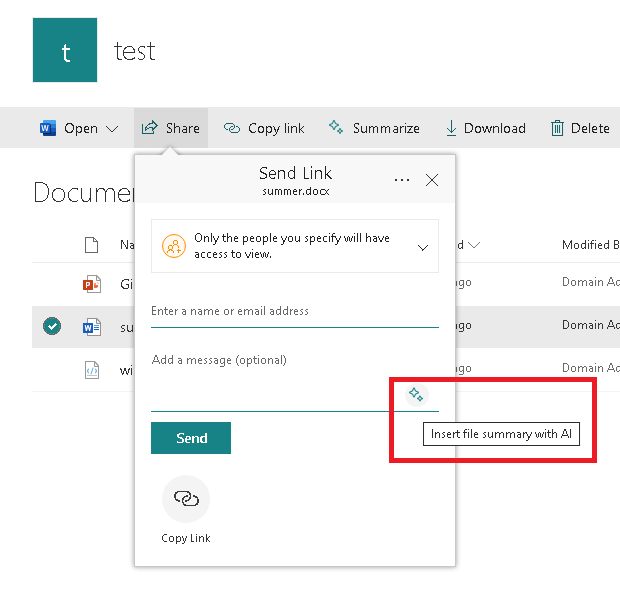This screenshot has height=609, width=620.
Task: Close the Send Link dialog
Action: [432, 180]
